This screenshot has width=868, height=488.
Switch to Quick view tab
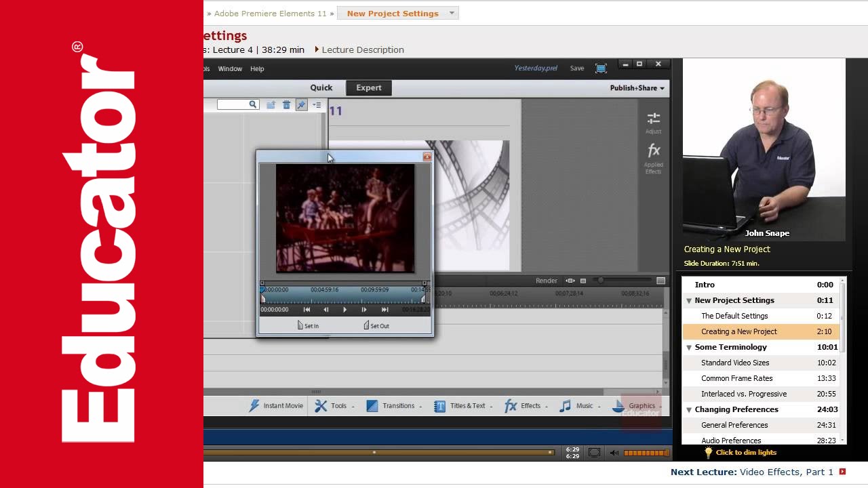pos(321,87)
